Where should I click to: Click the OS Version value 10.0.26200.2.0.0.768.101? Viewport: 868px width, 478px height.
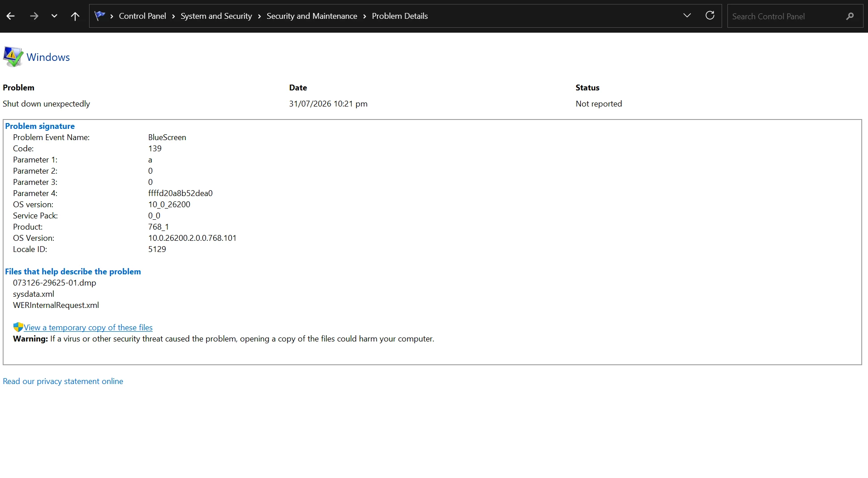point(192,238)
